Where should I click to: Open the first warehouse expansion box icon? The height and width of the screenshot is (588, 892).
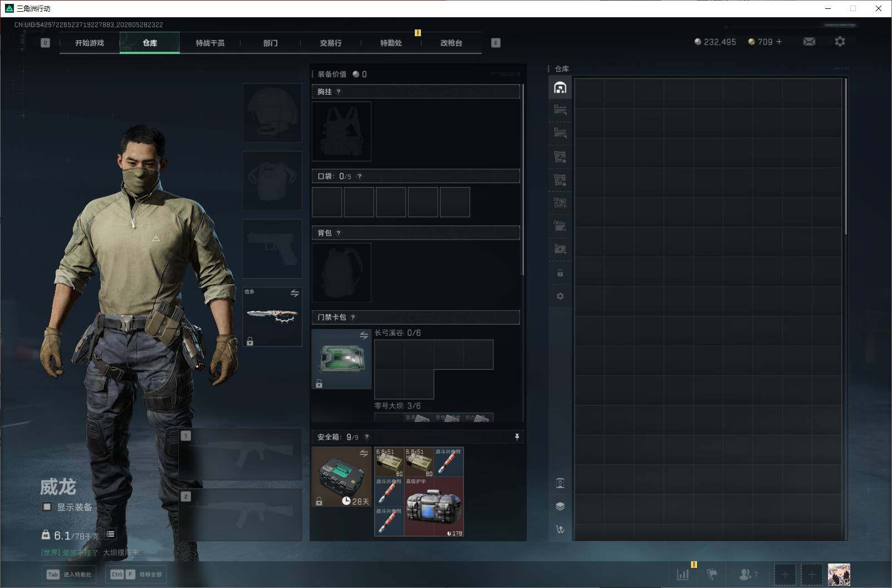click(560, 110)
